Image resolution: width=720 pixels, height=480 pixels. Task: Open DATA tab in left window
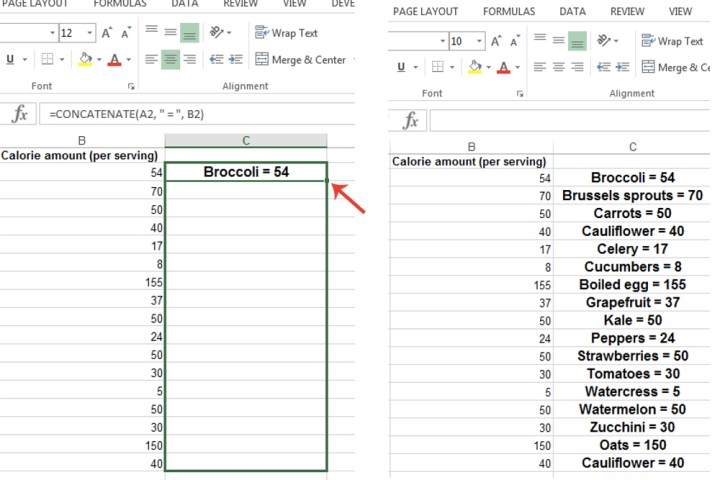(x=185, y=4)
